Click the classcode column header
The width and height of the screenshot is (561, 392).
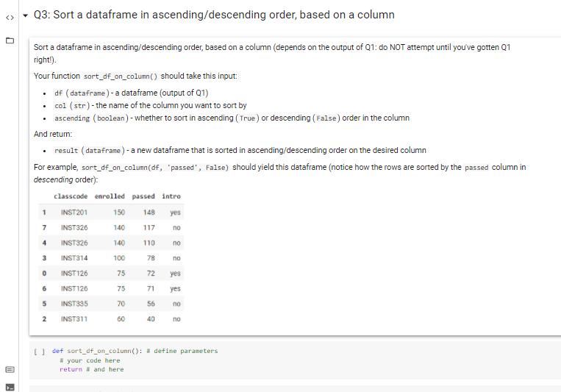coord(71,196)
